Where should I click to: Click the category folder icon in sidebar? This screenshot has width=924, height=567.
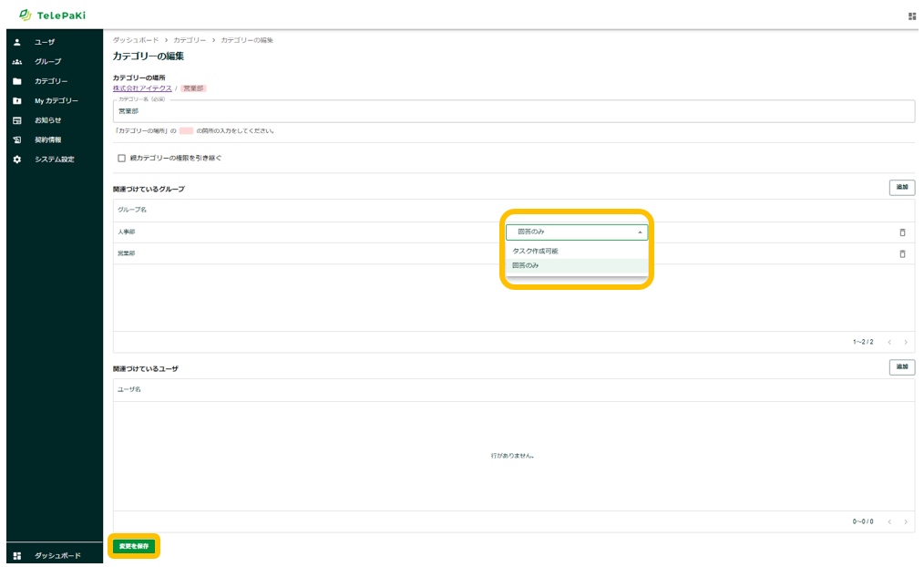17,81
